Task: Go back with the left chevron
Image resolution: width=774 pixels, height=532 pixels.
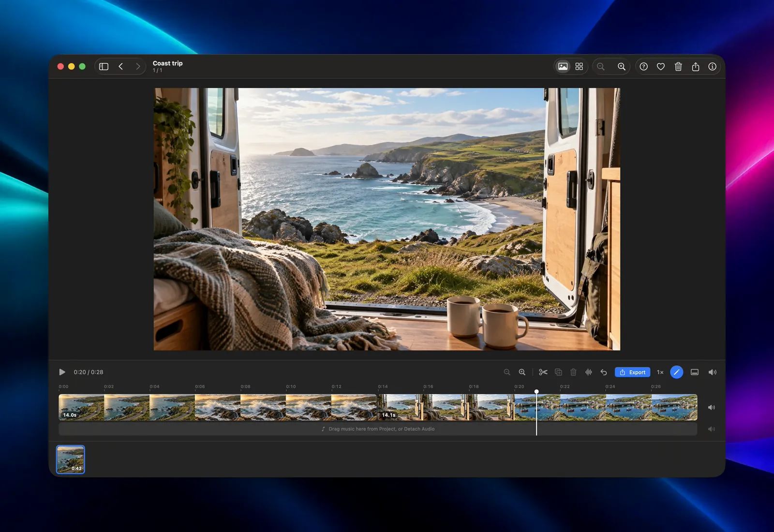Action: point(121,67)
